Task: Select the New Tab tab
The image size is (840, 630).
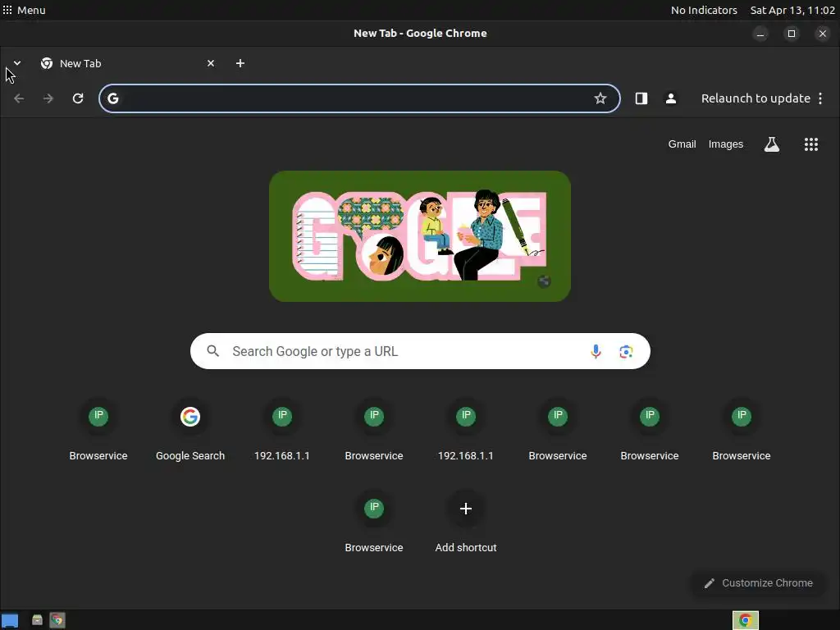Action: tap(127, 63)
